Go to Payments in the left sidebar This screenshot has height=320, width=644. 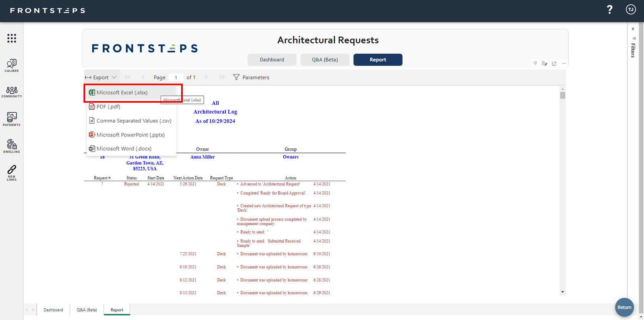click(12, 119)
